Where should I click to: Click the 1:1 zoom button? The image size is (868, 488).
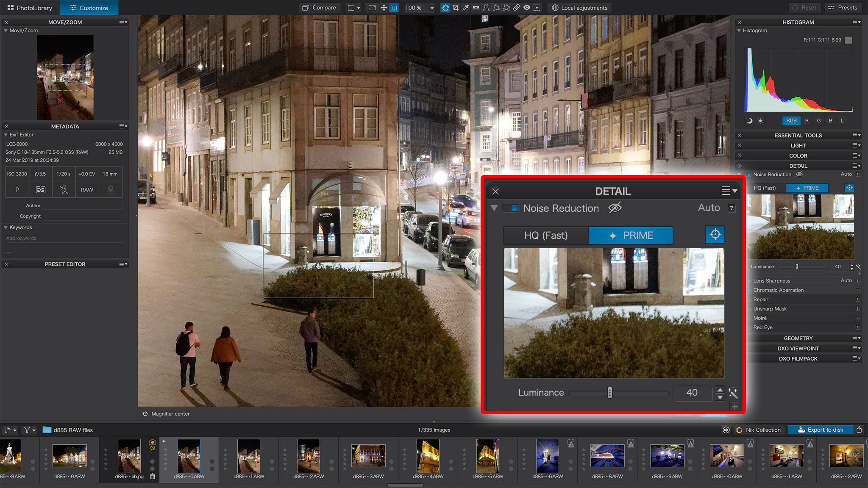point(394,8)
